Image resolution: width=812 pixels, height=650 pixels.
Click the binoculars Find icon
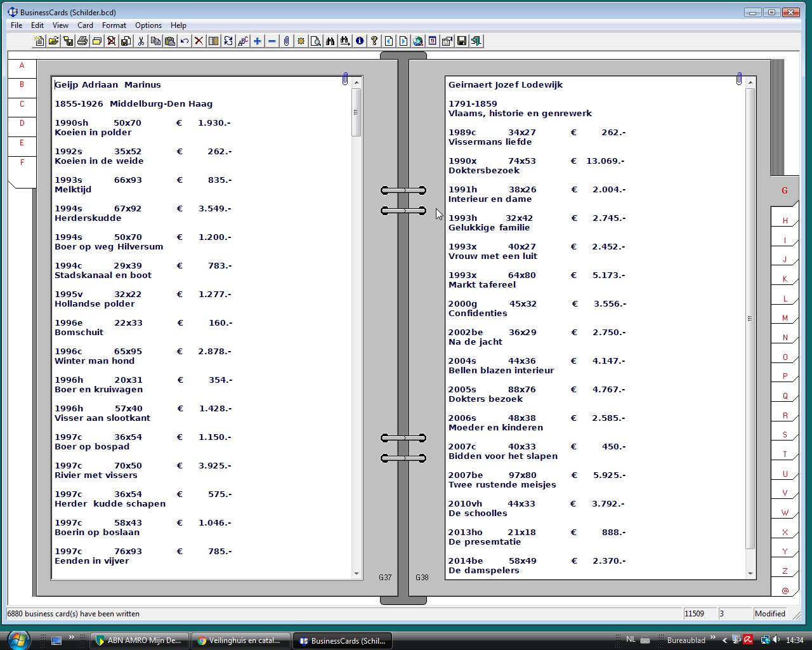[x=330, y=41]
